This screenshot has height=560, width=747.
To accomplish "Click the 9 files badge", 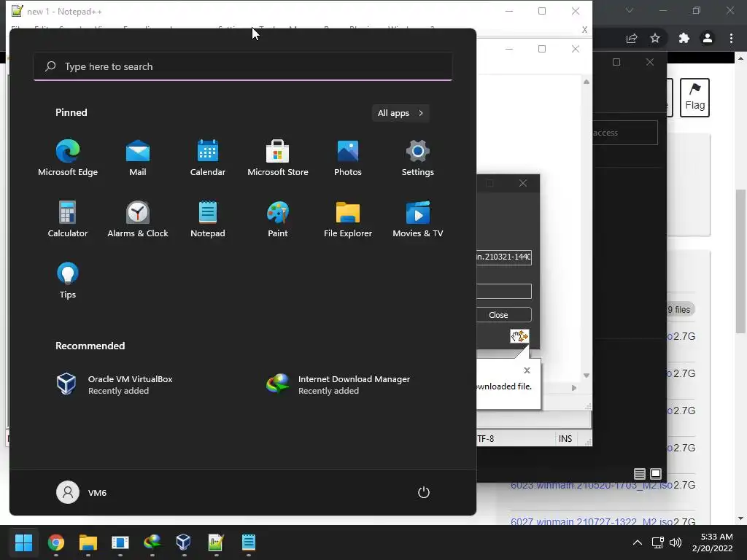I will 679,309.
